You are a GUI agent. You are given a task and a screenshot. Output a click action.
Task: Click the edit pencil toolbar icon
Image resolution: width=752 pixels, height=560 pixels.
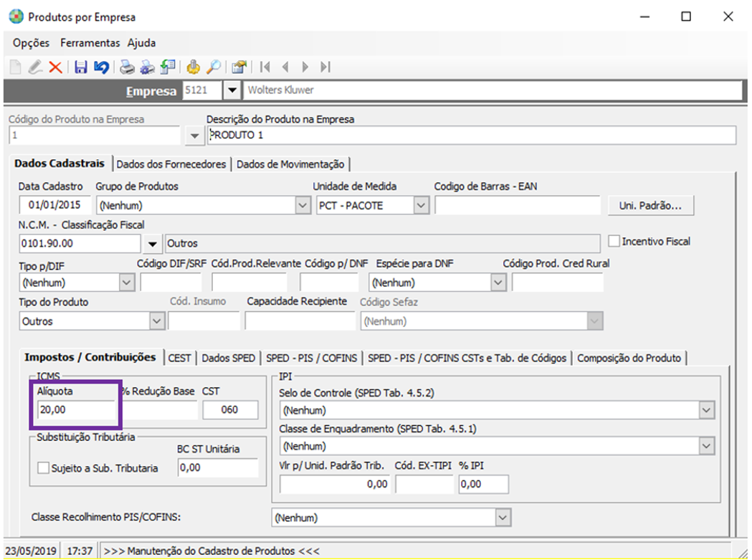coord(35,67)
